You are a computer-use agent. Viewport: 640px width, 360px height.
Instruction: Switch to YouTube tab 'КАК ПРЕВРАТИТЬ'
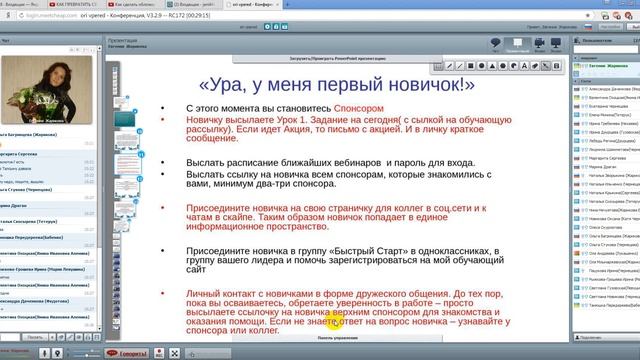click(x=76, y=4)
